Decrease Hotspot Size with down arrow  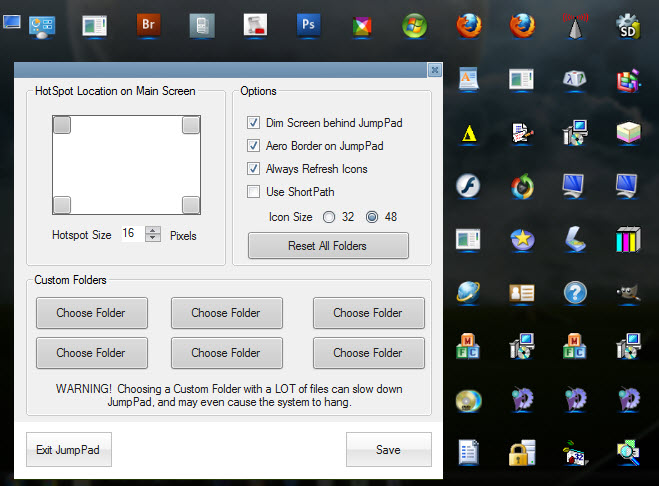(153, 238)
